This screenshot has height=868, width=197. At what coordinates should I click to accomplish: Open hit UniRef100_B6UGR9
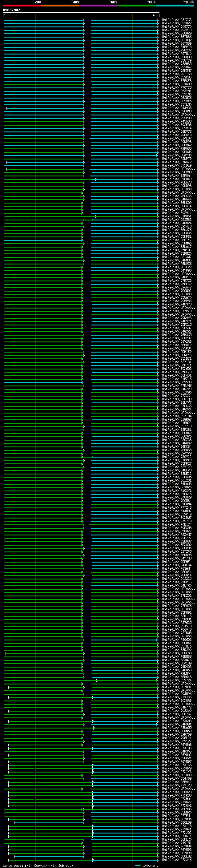click(176, 33)
